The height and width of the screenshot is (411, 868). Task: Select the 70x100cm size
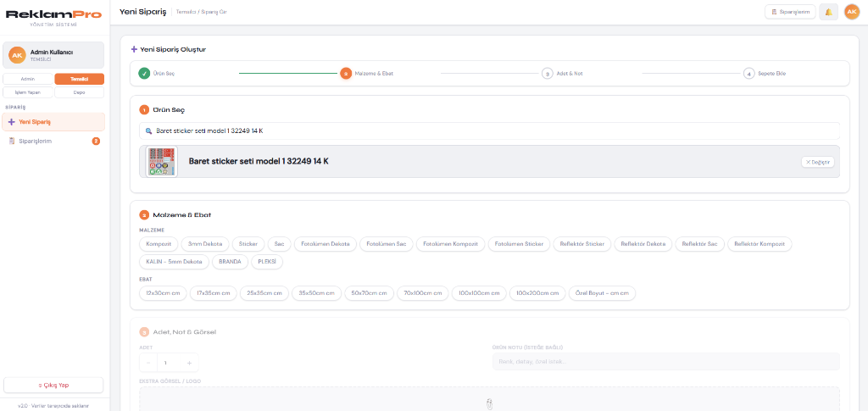pos(423,293)
